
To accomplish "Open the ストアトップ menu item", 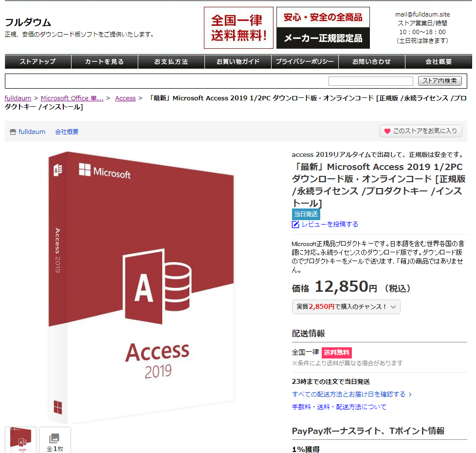I will pos(38,62).
